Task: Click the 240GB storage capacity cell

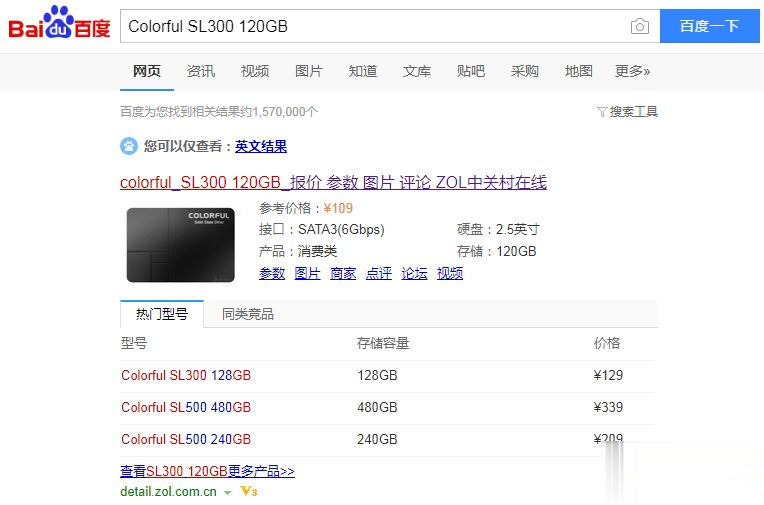Action: tap(377, 439)
